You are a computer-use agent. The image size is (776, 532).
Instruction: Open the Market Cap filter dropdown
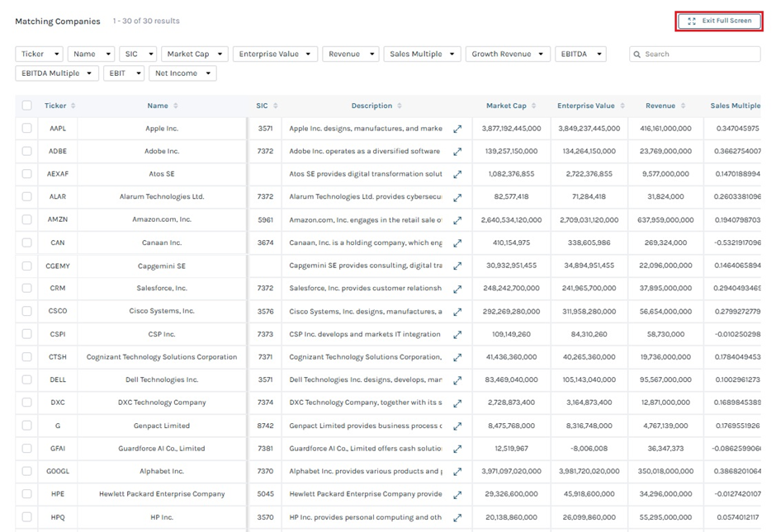click(x=194, y=54)
